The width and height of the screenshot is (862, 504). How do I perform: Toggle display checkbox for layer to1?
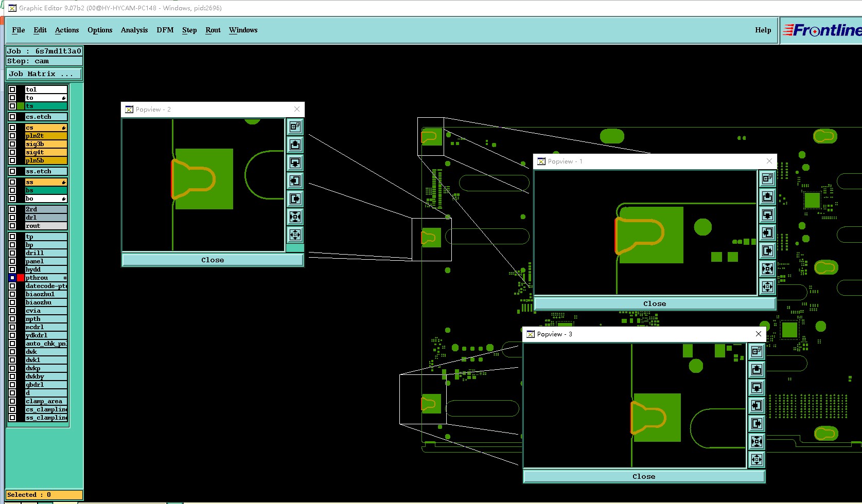(12, 89)
